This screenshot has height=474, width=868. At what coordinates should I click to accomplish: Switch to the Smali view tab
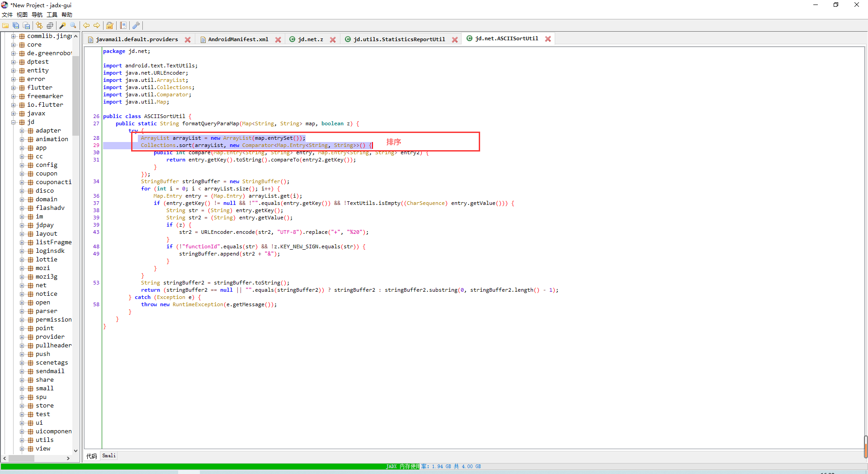pyautogui.click(x=109, y=456)
